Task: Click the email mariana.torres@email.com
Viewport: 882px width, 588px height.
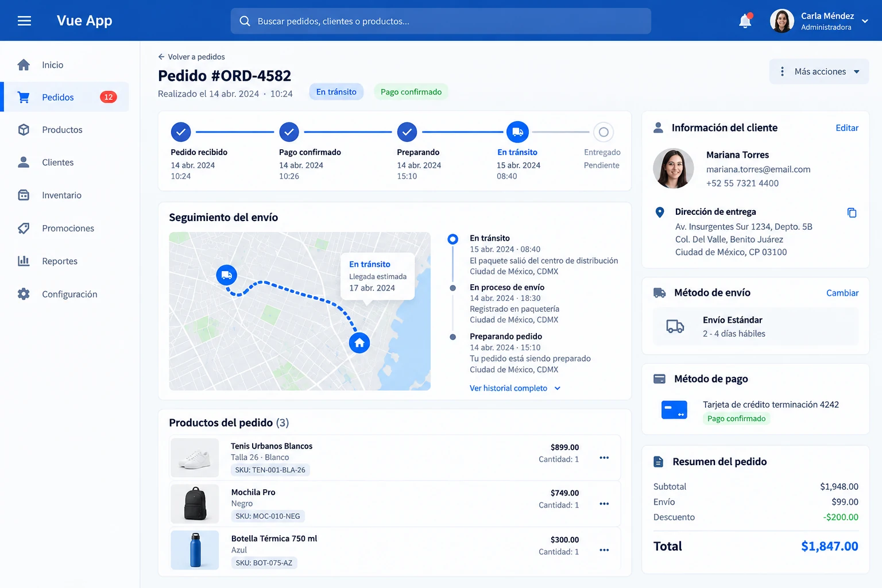Action: [x=758, y=169]
